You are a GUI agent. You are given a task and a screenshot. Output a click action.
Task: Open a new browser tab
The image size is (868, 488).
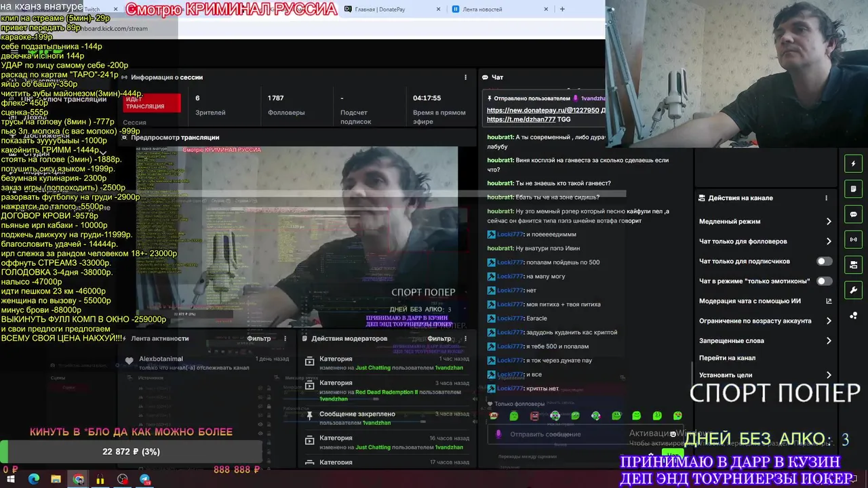coord(561,9)
